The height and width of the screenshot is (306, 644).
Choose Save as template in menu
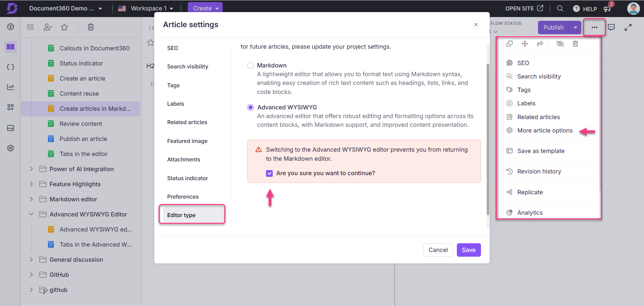(541, 151)
